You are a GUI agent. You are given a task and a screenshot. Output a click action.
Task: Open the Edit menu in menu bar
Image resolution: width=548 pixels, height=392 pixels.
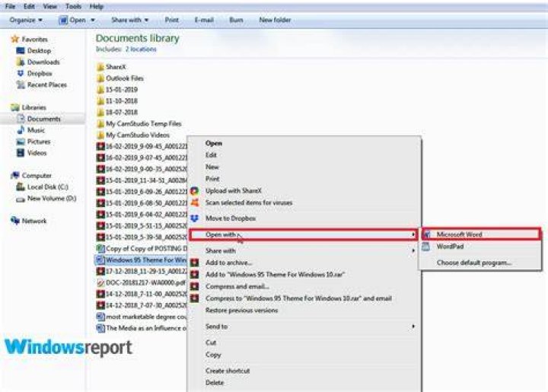point(29,6)
